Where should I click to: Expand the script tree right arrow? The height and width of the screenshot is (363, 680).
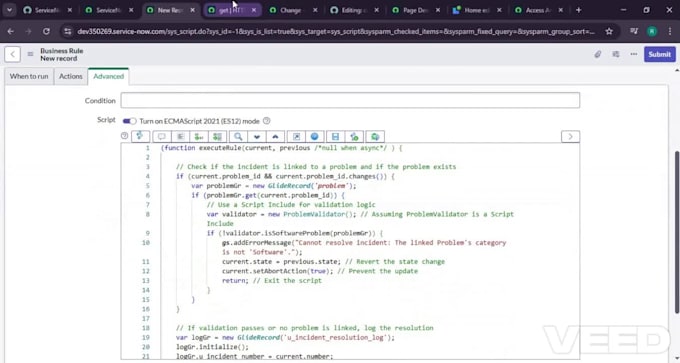click(570, 136)
